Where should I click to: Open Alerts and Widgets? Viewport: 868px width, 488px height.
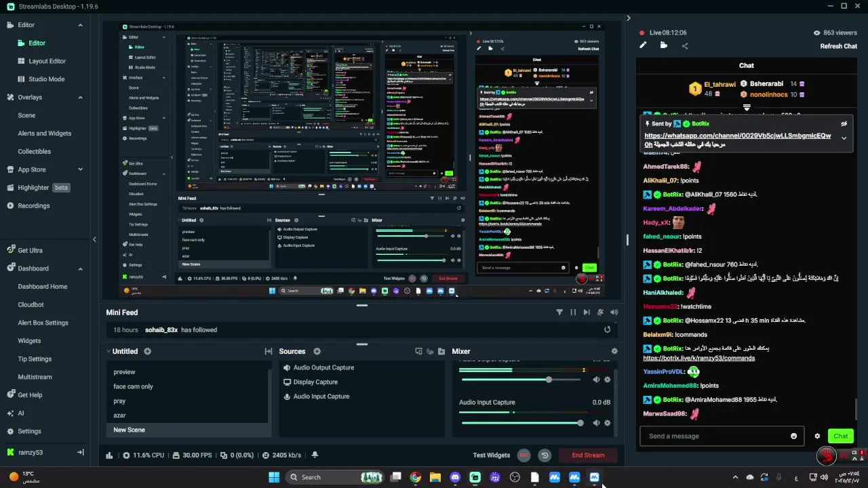[44, 134]
